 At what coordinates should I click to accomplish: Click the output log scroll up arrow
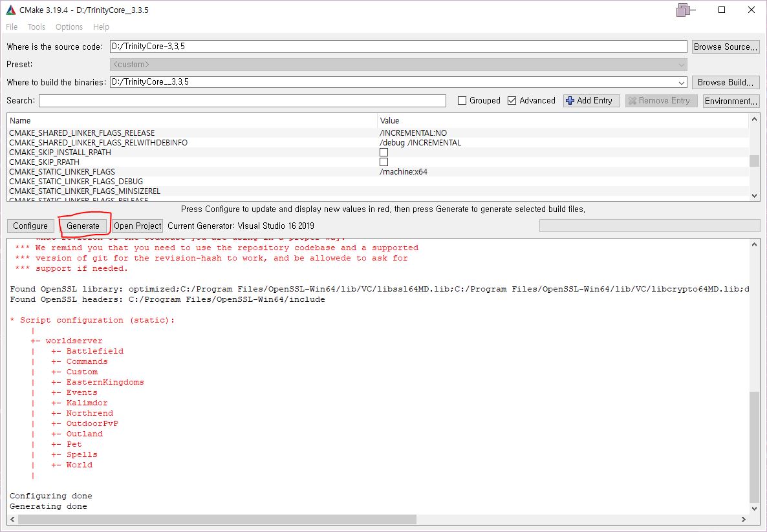coord(754,244)
